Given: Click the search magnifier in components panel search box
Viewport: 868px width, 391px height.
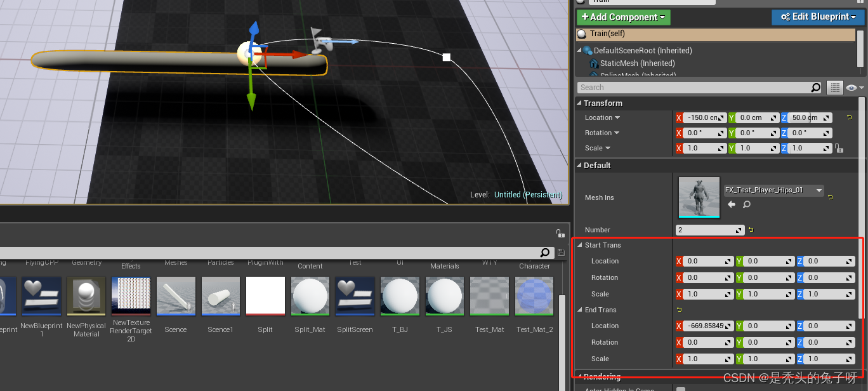Looking at the screenshot, I should tap(816, 87).
